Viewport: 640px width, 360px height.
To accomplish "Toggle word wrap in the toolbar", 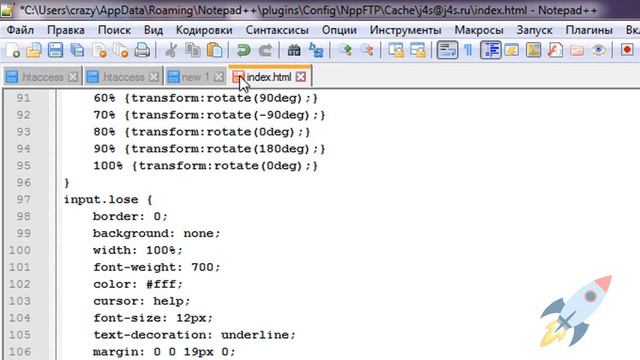I will pos(447,50).
